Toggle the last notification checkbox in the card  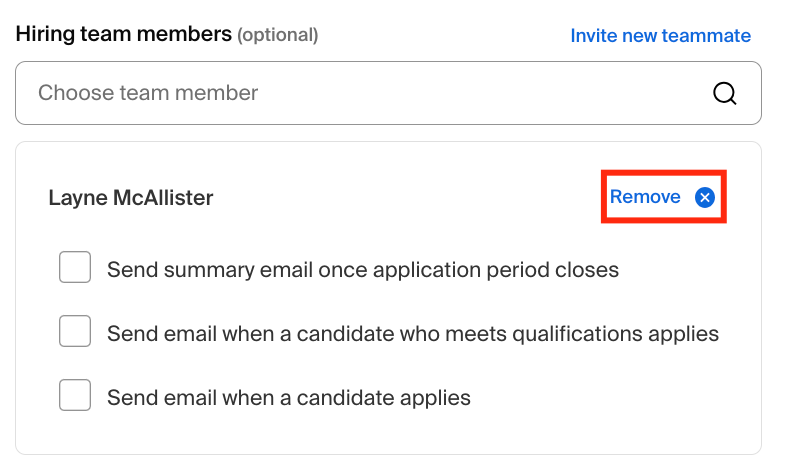(x=75, y=395)
